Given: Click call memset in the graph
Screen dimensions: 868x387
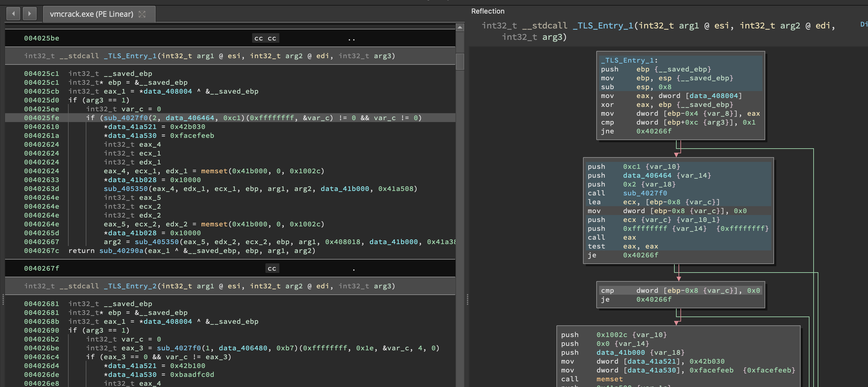Looking at the screenshot, I should coord(592,379).
